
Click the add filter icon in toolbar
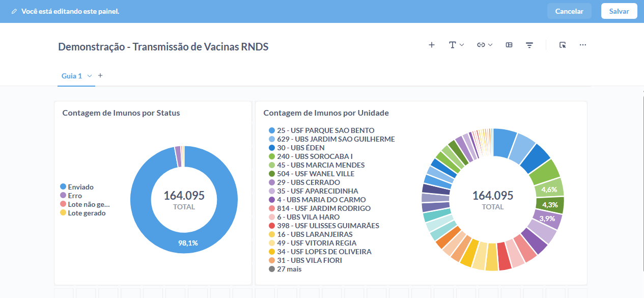(x=529, y=45)
